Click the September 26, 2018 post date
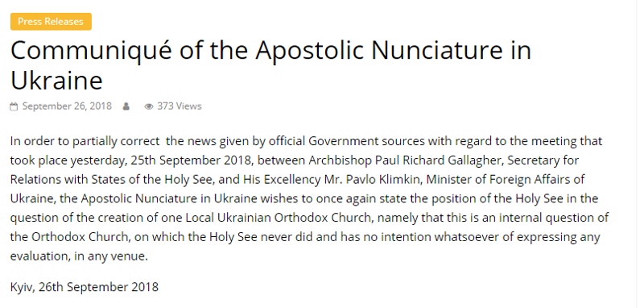Screen dimensions: 644x308 [67, 106]
